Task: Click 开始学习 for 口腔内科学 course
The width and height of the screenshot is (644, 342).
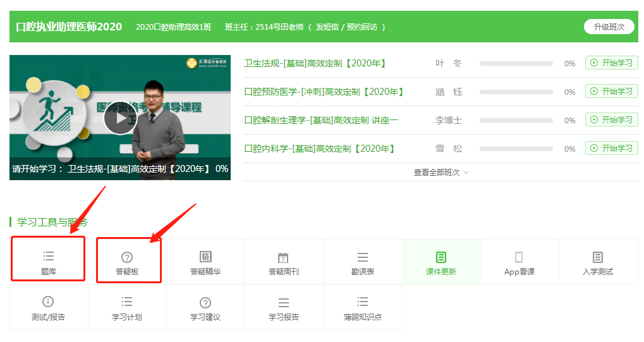Action: point(611,149)
